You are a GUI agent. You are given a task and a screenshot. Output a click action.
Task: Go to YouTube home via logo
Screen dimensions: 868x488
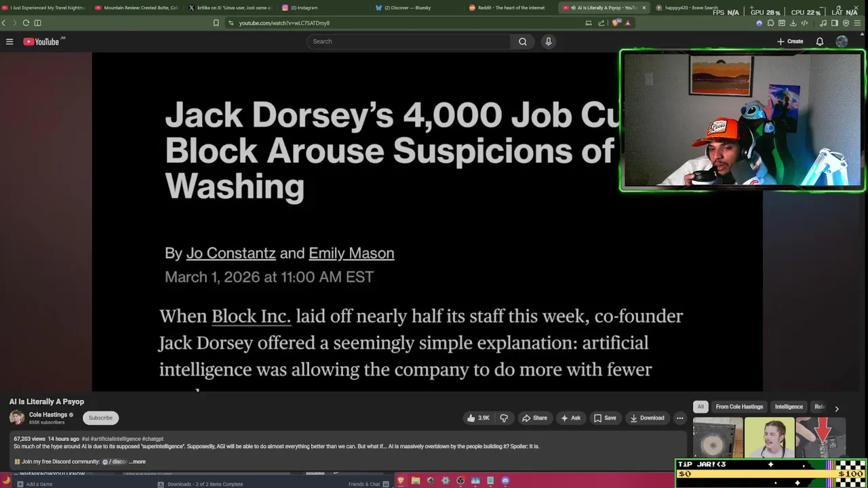pos(41,41)
